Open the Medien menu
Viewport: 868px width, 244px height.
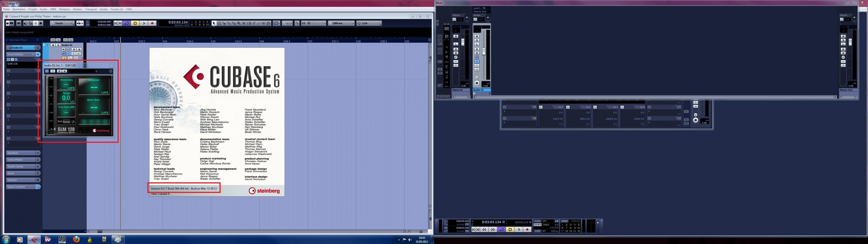click(77, 9)
